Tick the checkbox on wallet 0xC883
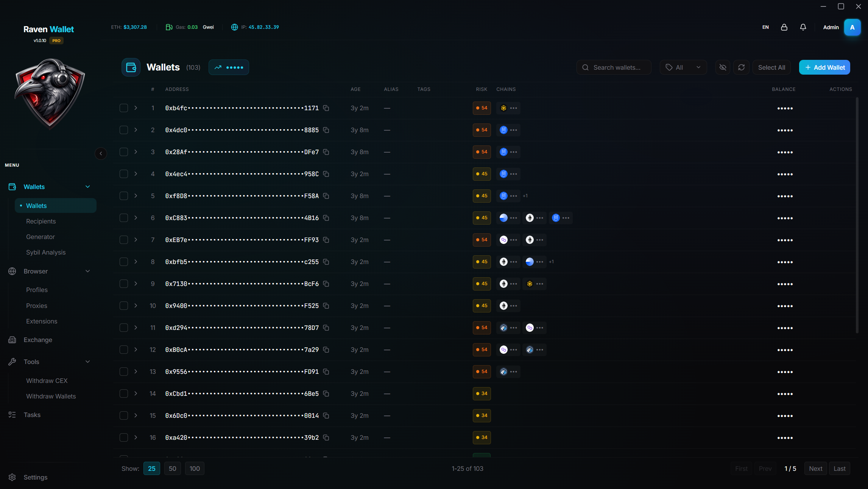This screenshot has height=489, width=868. [x=123, y=218]
